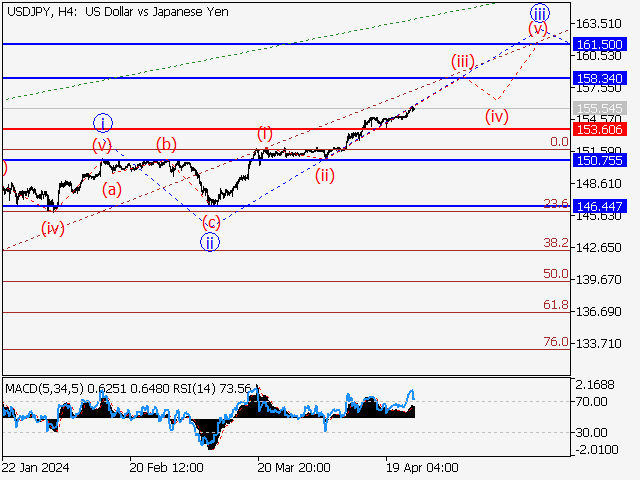
Task: Select the 23.6 Fibonacci level label
Action: pyautogui.click(x=556, y=203)
